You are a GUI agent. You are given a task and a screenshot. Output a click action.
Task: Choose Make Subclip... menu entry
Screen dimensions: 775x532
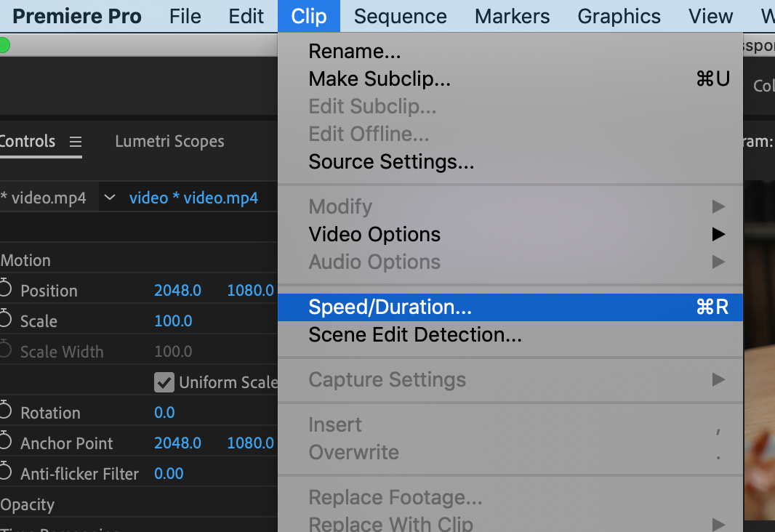point(510,79)
